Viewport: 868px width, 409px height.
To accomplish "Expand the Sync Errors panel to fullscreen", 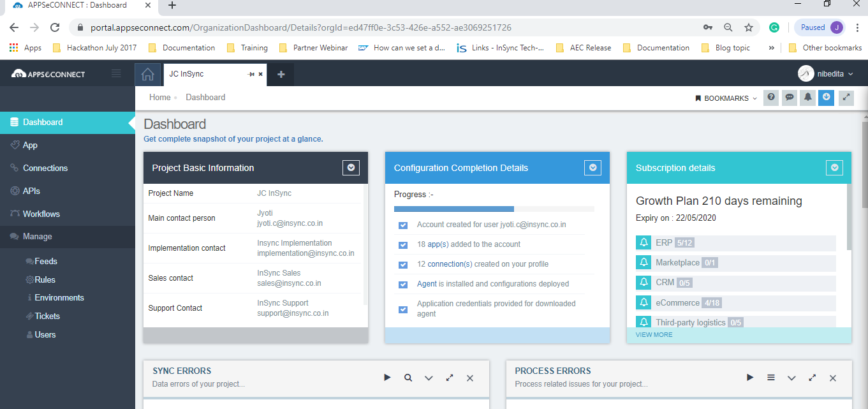I will coord(450,378).
